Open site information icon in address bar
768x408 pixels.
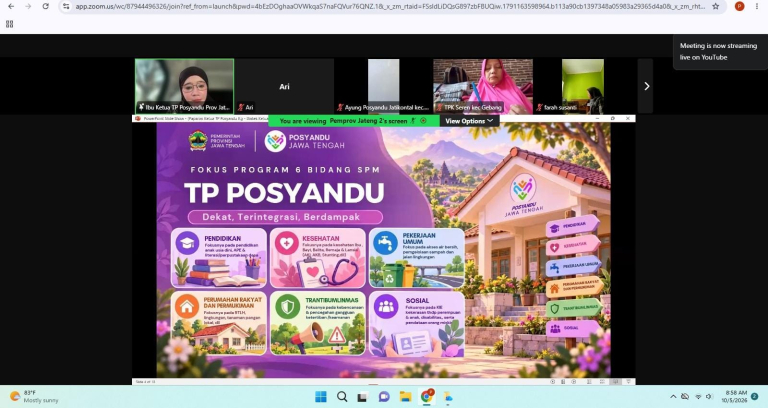pyautogui.click(x=66, y=6)
